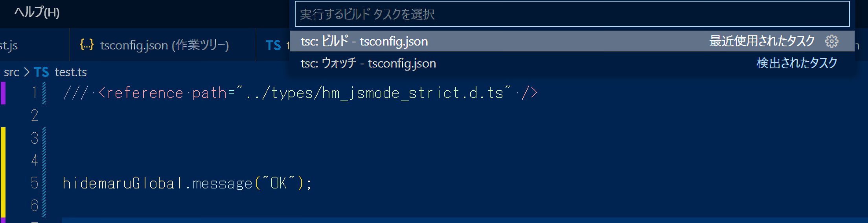The height and width of the screenshot is (223, 868).
Task: Click line number 1 in the gutter
Action: pos(35,93)
